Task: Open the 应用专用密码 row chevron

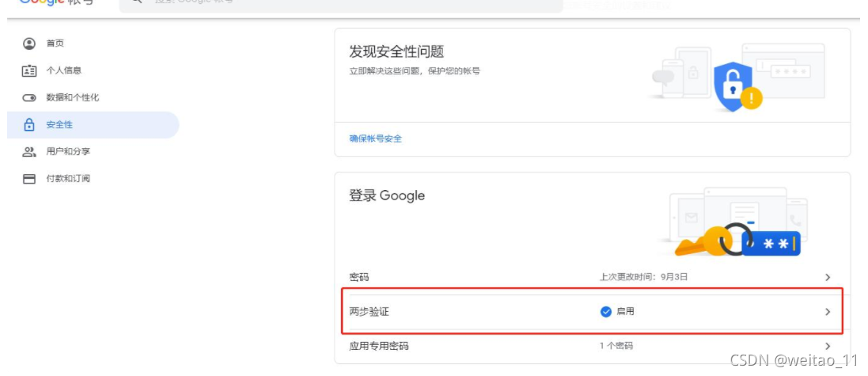Action: coord(828,346)
